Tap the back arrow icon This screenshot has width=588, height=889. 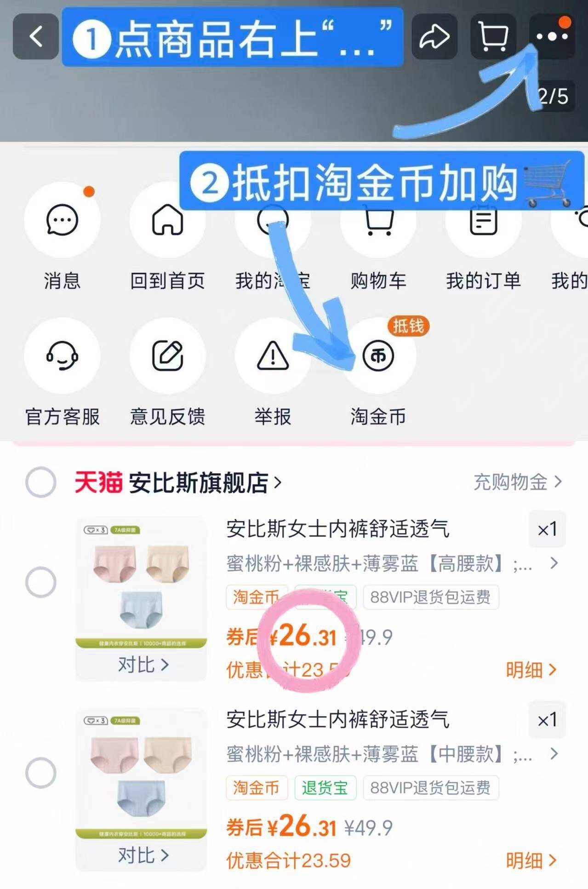pyautogui.click(x=36, y=36)
